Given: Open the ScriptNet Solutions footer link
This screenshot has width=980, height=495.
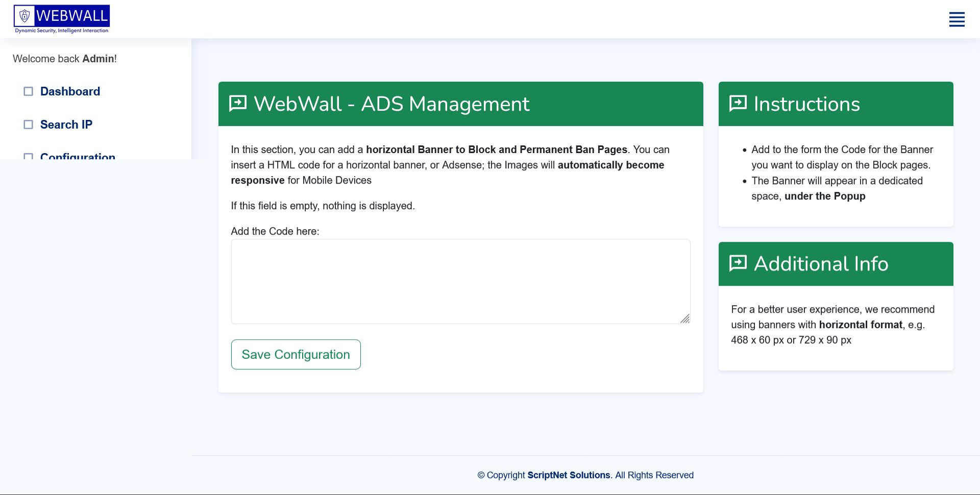Looking at the screenshot, I should tap(569, 475).
